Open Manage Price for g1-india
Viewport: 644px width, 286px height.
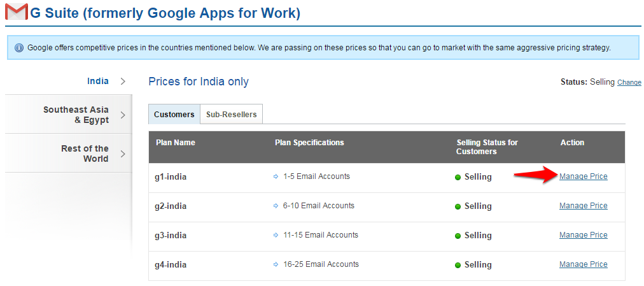click(x=583, y=176)
